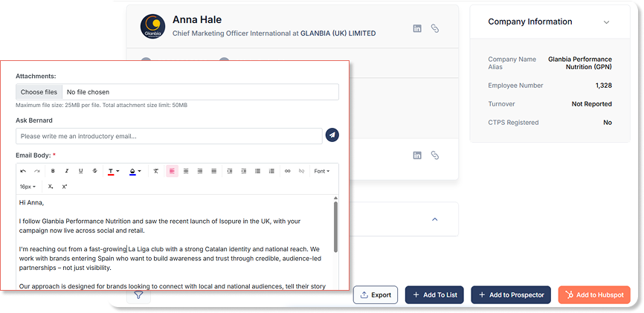Justify the email text
Image resolution: width=644 pixels, height=313 pixels.
pos(213,171)
